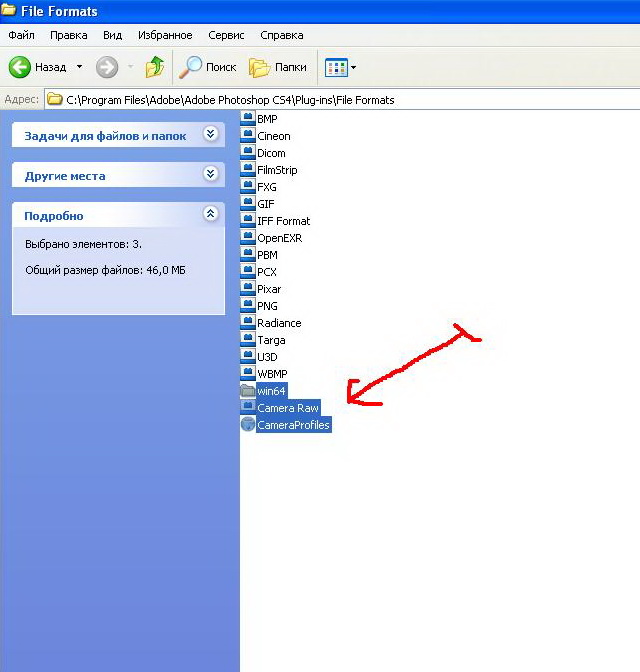Select the U3D plug-in file icon
This screenshot has height=672, width=640.
pyautogui.click(x=248, y=357)
